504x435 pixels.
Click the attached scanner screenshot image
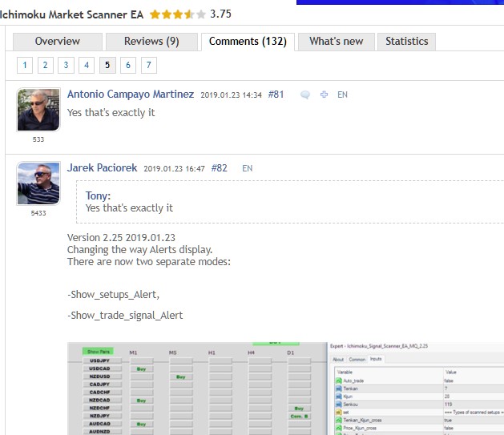(286, 389)
